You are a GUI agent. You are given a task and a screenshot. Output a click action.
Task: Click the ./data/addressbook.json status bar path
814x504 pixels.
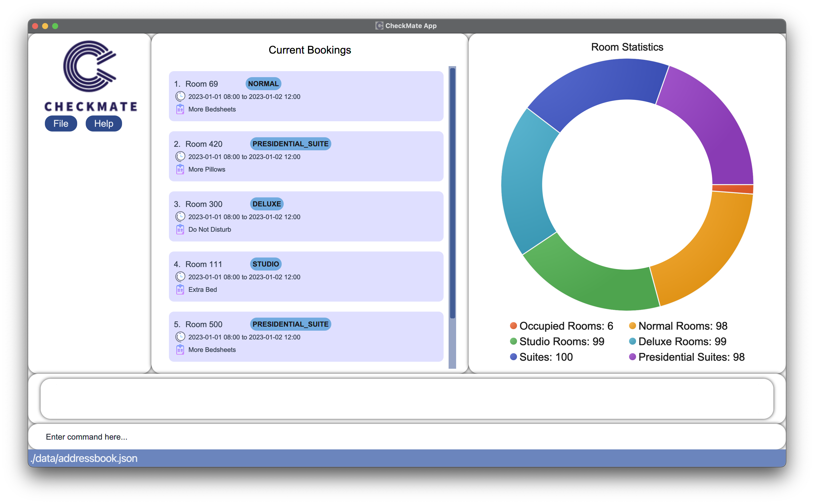point(84,458)
